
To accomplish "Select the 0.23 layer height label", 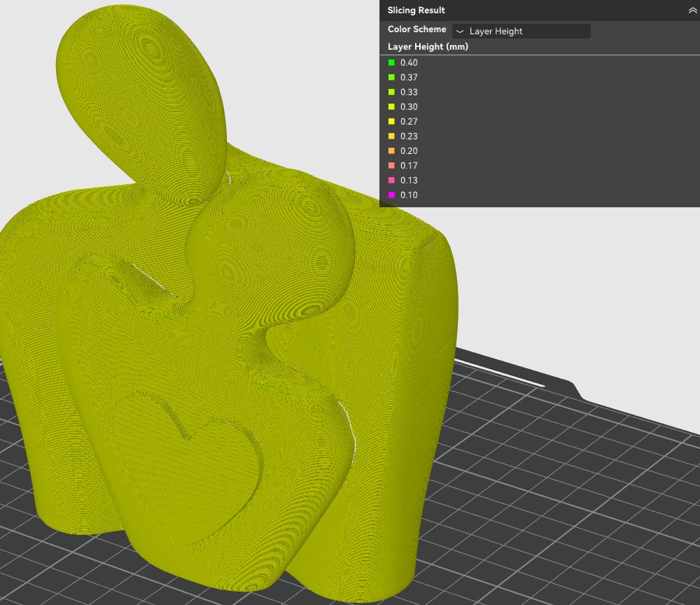I will [x=409, y=137].
